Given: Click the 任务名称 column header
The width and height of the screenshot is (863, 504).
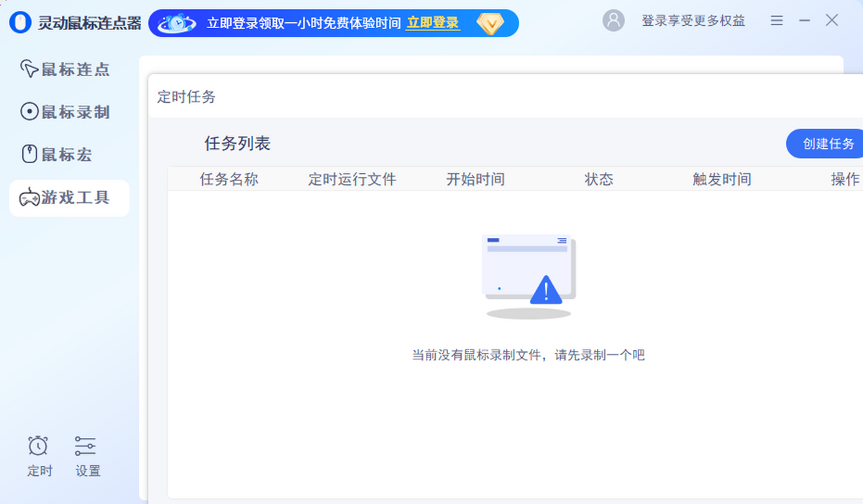Looking at the screenshot, I should (x=229, y=179).
